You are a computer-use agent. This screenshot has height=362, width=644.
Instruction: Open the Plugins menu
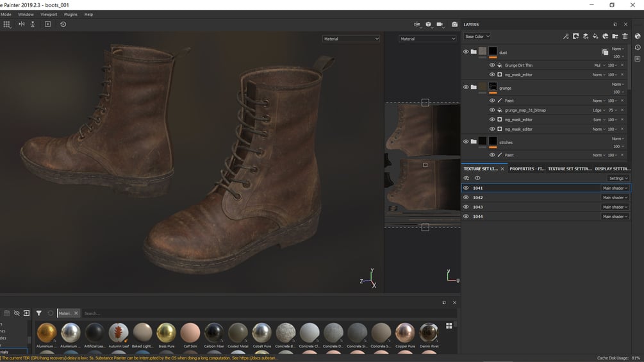tap(70, 14)
